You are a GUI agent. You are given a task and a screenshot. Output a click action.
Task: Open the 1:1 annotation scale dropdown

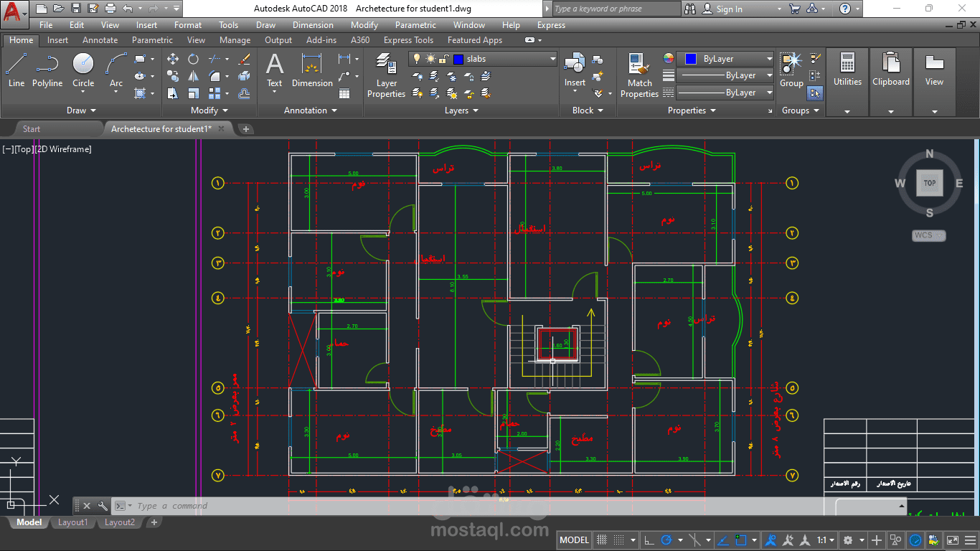pyautogui.click(x=826, y=540)
